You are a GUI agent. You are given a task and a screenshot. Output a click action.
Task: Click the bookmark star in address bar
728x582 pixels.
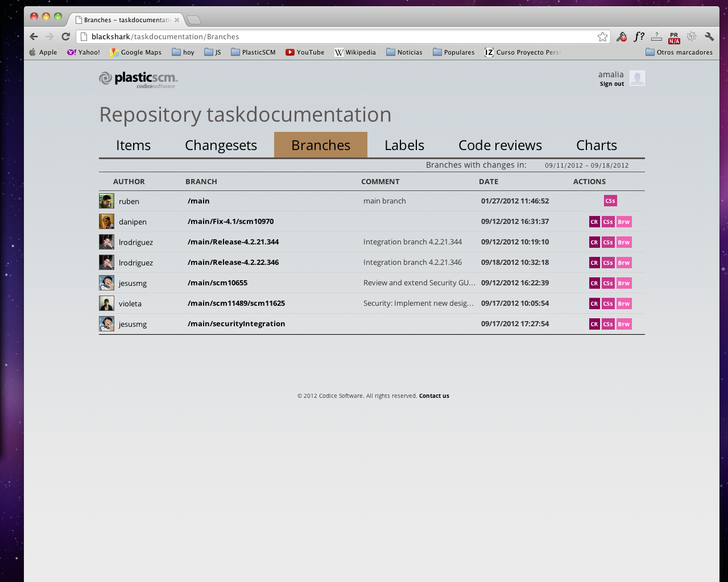point(602,36)
